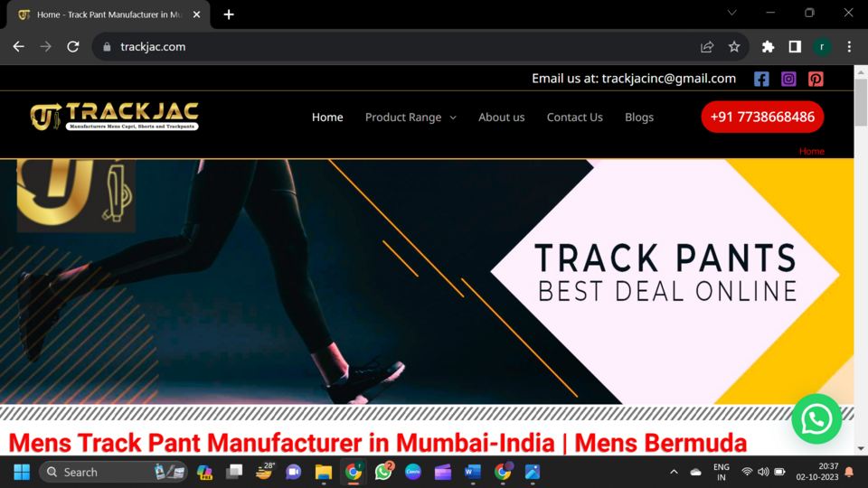The width and height of the screenshot is (868, 488).
Task: Go to the About us menu item
Action: (x=502, y=117)
